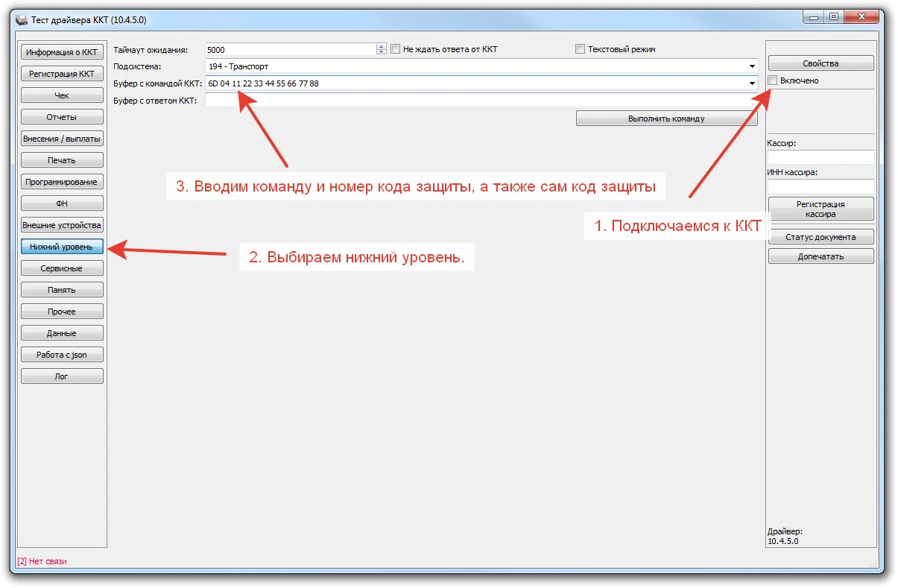This screenshot has width=898, height=588.
Task: Open the Чек section
Action: pos(62,95)
